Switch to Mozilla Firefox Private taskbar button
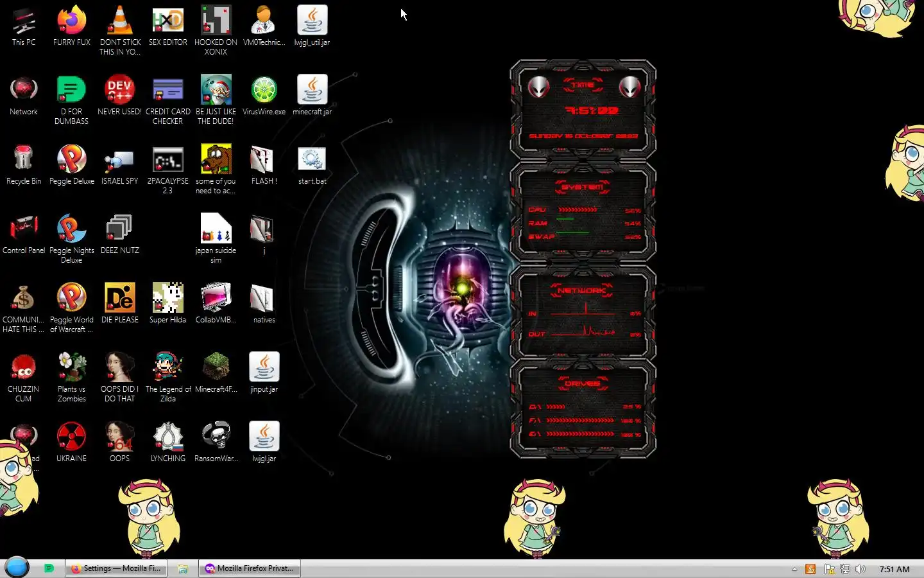Image resolution: width=924 pixels, height=578 pixels. click(x=250, y=568)
